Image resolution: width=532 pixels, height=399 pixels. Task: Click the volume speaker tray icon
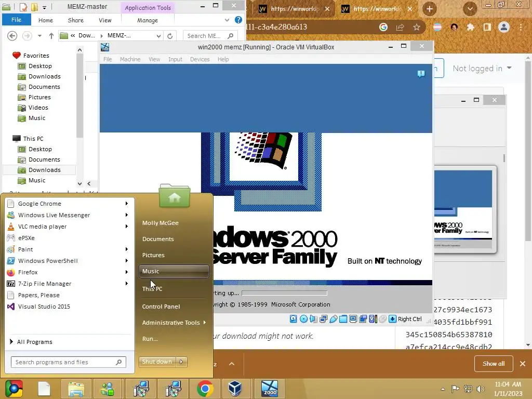(481, 389)
